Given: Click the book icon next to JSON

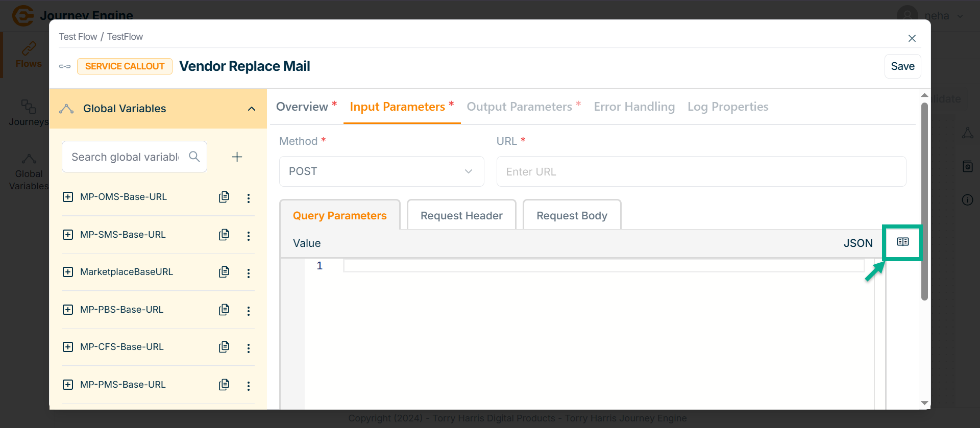Looking at the screenshot, I should pos(902,242).
